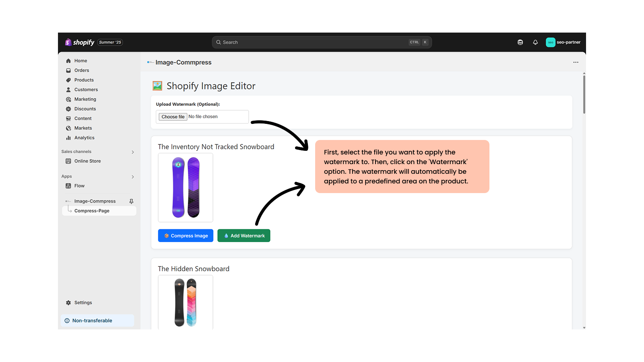Go to Analytics in the sidebar
Image resolution: width=644 pixels, height=362 pixels.
(x=84, y=138)
